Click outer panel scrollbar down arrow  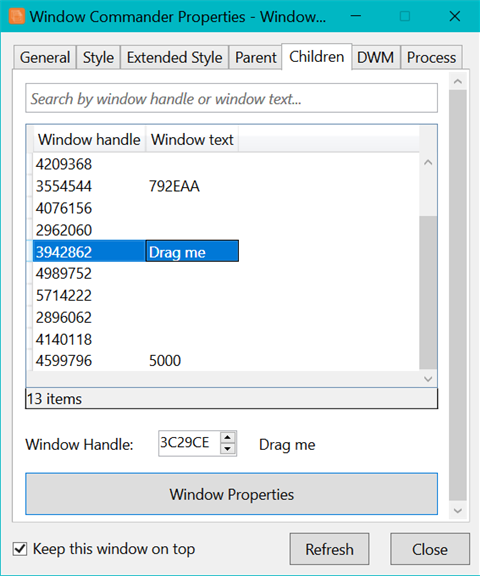point(458,511)
